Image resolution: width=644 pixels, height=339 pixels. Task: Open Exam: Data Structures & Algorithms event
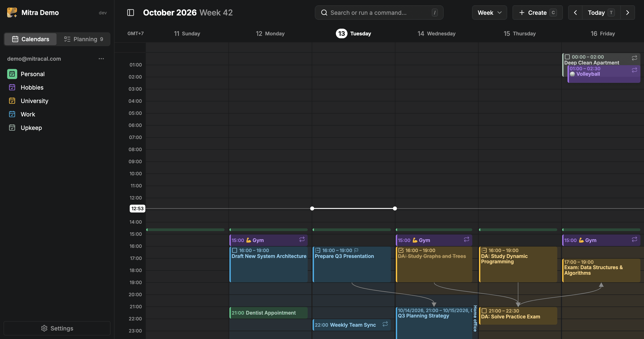(x=601, y=270)
